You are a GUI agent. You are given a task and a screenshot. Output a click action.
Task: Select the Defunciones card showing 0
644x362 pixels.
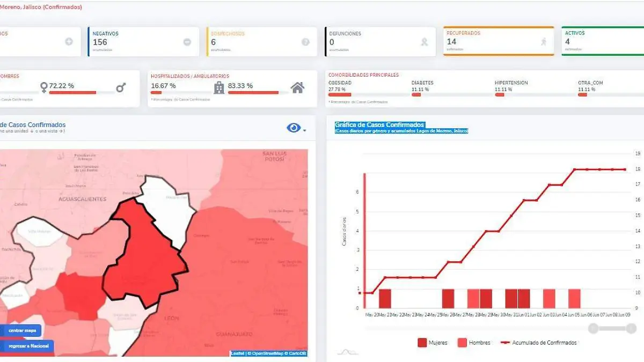coord(380,42)
